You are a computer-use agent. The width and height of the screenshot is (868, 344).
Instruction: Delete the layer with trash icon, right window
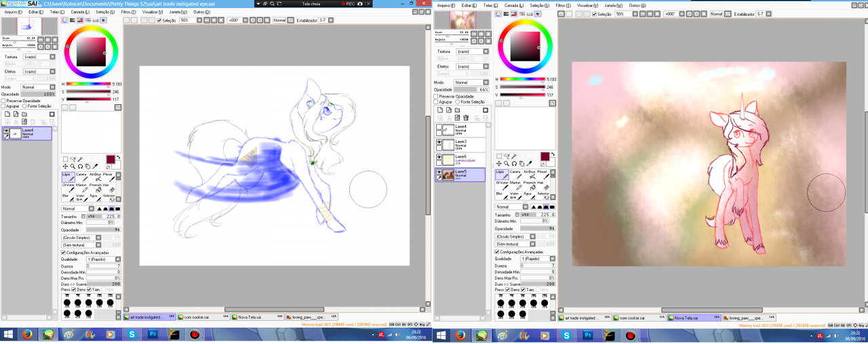[466, 117]
